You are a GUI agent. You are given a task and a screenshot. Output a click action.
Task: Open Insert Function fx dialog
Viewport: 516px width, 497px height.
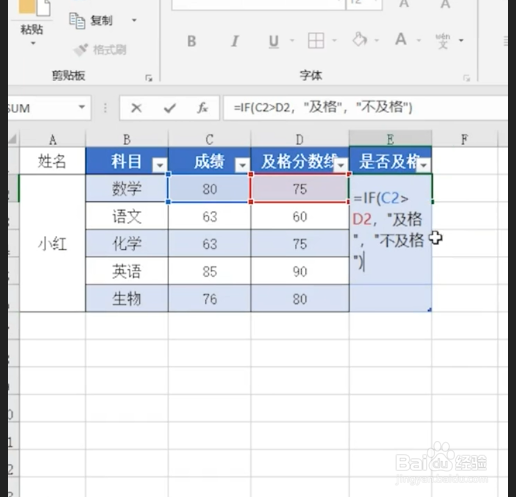point(202,108)
